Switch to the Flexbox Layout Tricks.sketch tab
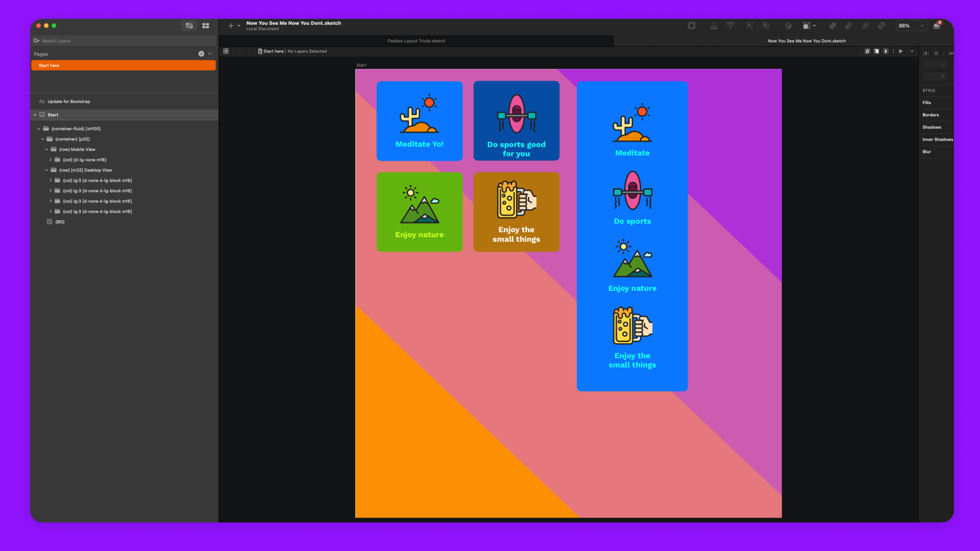The image size is (980, 551). 416,41
